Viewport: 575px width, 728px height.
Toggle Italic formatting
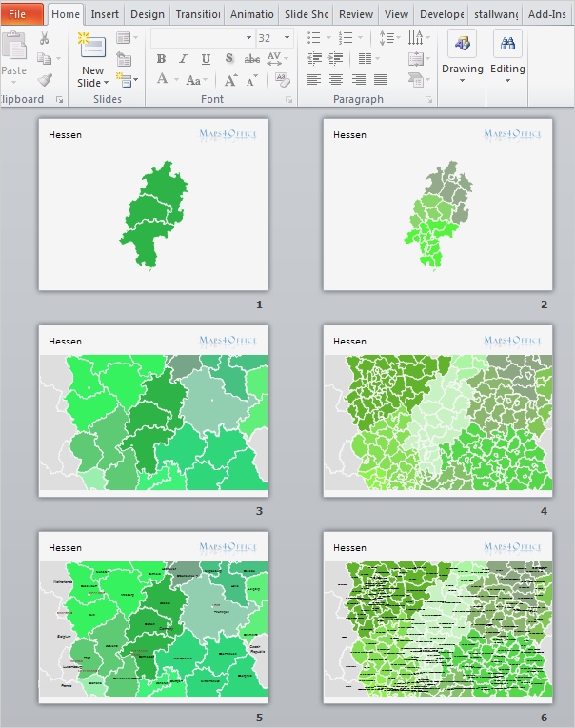point(184,58)
